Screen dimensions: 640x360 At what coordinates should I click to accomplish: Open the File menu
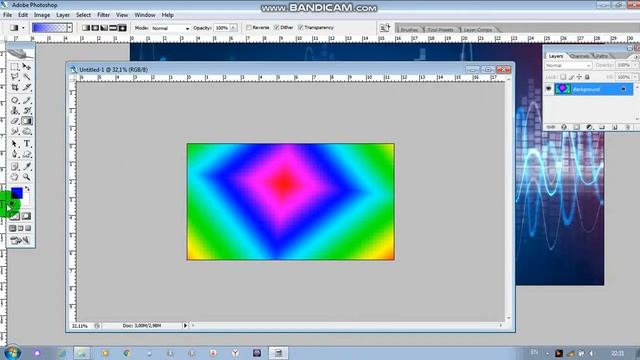click(7, 15)
